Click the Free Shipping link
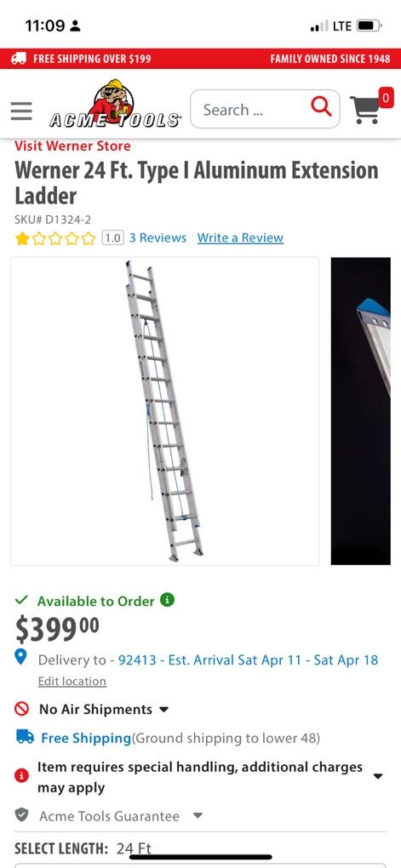The image size is (401, 868). click(86, 738)
